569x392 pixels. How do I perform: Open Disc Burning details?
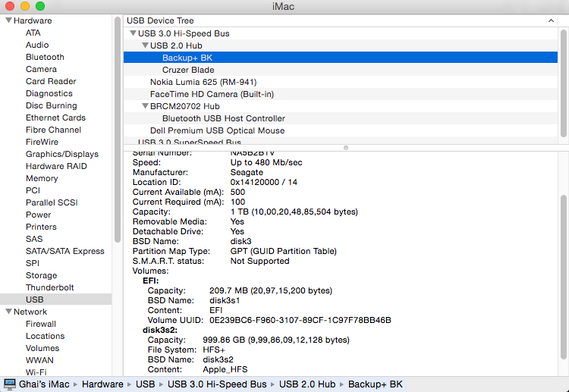point(51,105)
